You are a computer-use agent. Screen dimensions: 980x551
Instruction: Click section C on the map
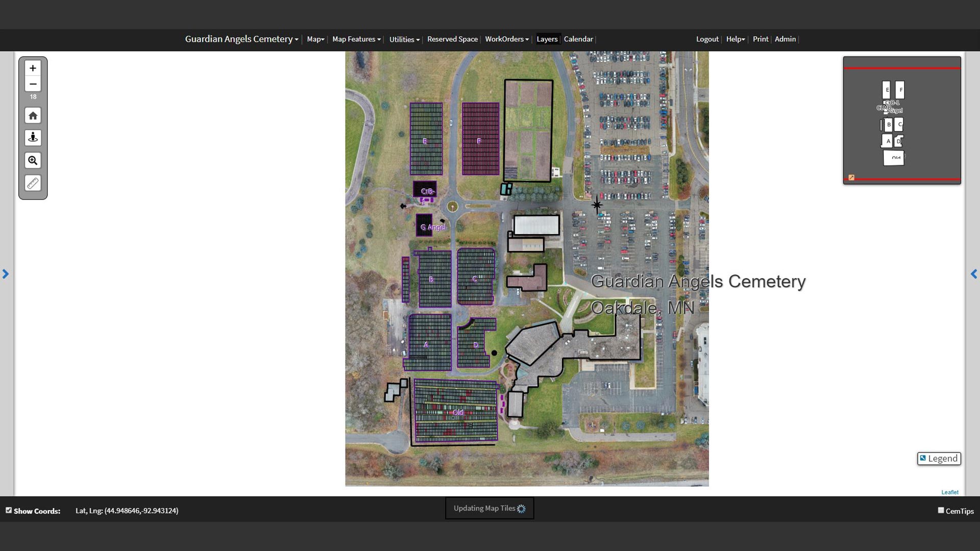point(476,277)
